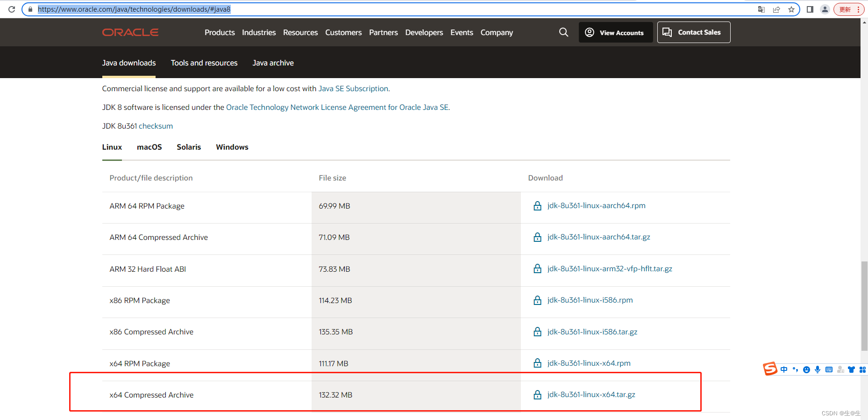Image resolution: width=868 pixels, height=420 pixels.
Task: Switch to Java archive tab
Action: point(273,63)
